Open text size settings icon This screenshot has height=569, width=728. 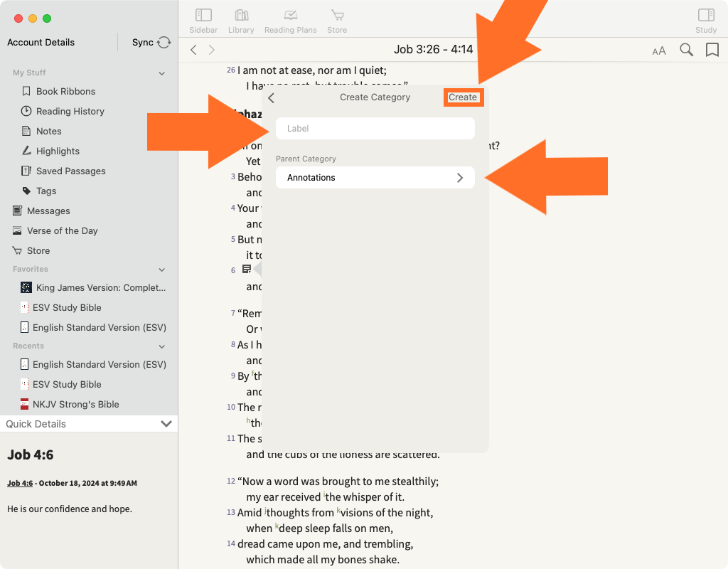point(659,50)
